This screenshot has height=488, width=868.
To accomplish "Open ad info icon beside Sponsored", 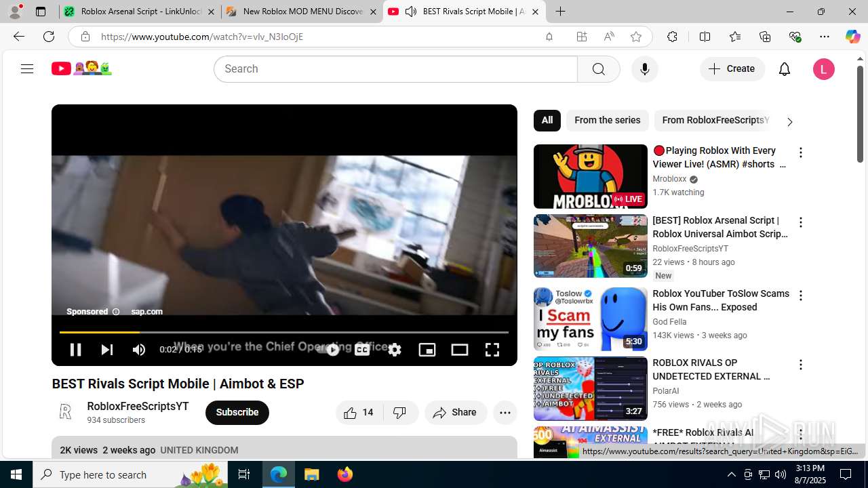I will 116,312.
